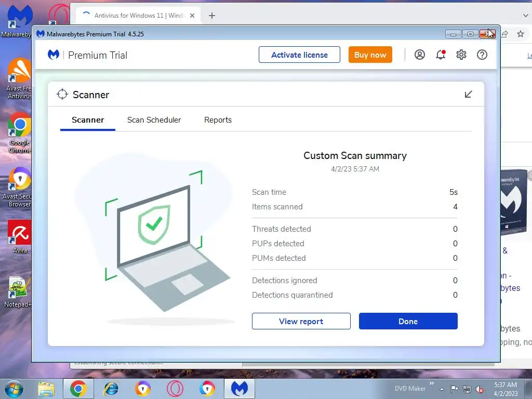Open the Avast Secure Browser desktop shortcut

pyautogui.click(x=18, y=187)
